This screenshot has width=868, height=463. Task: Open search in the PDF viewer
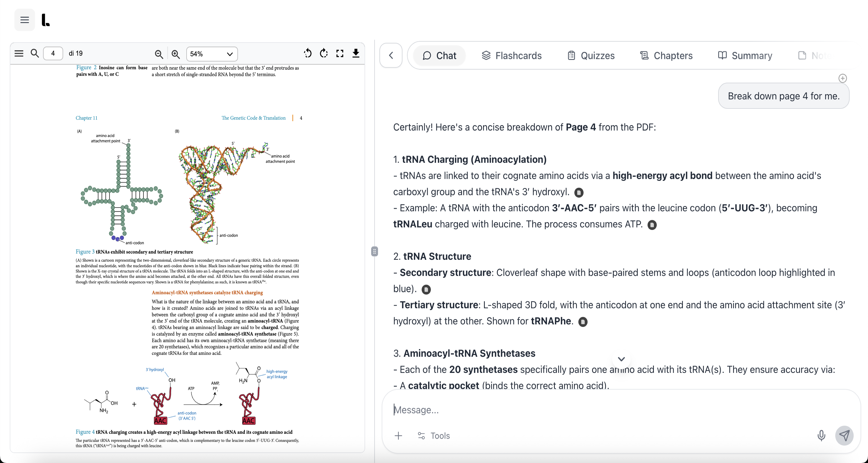point(35,53)
